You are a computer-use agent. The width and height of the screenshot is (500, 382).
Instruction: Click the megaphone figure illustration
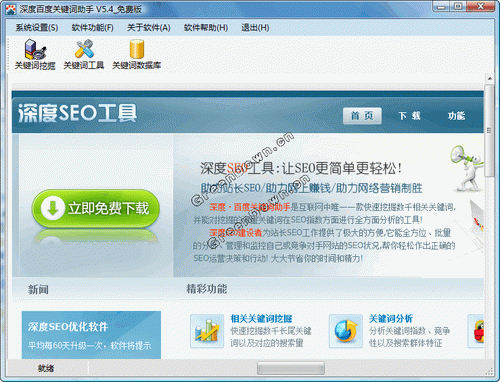coord(467,168)
